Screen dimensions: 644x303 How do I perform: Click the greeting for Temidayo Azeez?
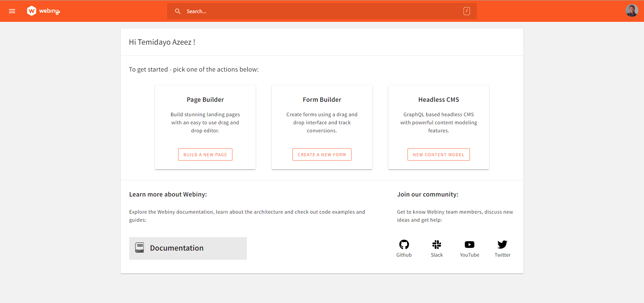click(x=162, y=42)
